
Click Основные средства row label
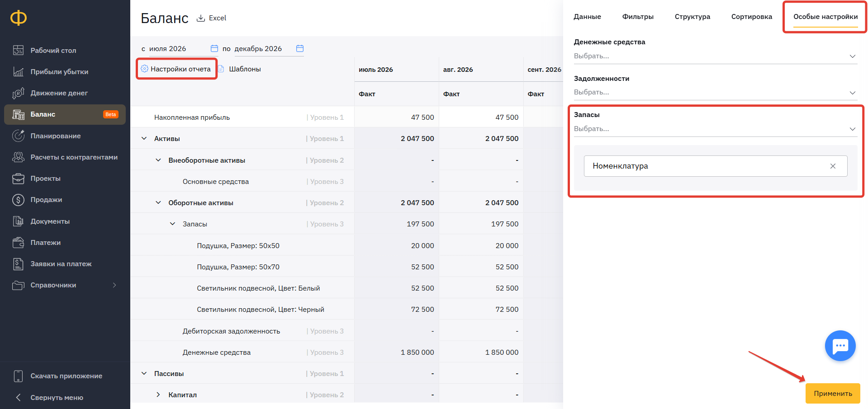216,182
